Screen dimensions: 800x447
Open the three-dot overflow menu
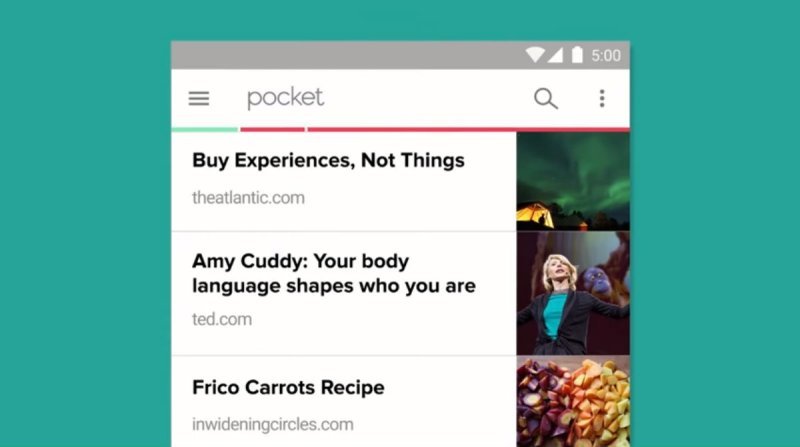(x=602, y=98)
